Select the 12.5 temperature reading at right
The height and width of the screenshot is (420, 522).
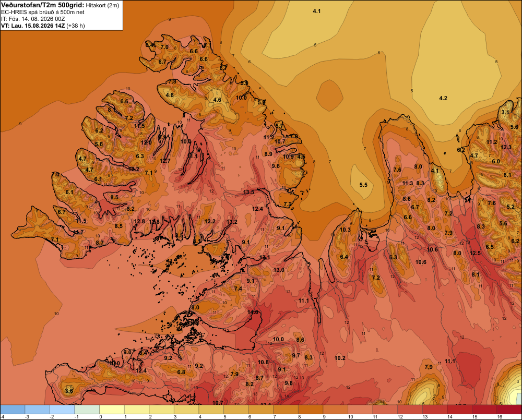(x=475, y=253)
